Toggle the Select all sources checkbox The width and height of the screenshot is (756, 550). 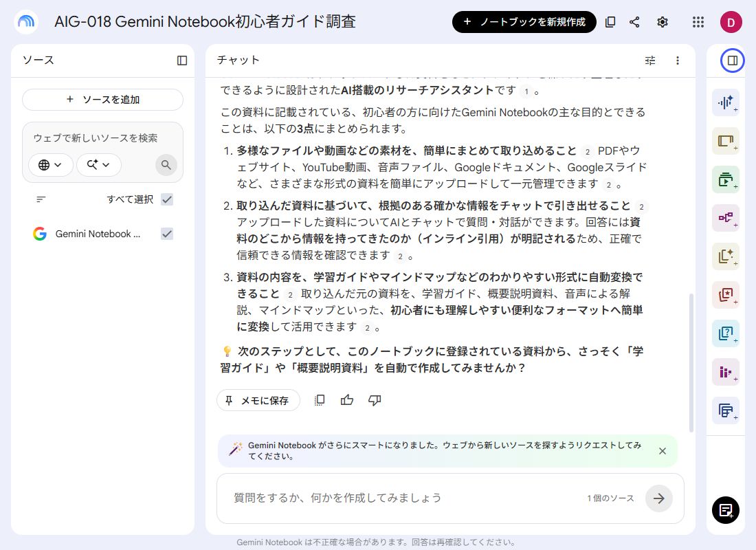click(167, 199)
